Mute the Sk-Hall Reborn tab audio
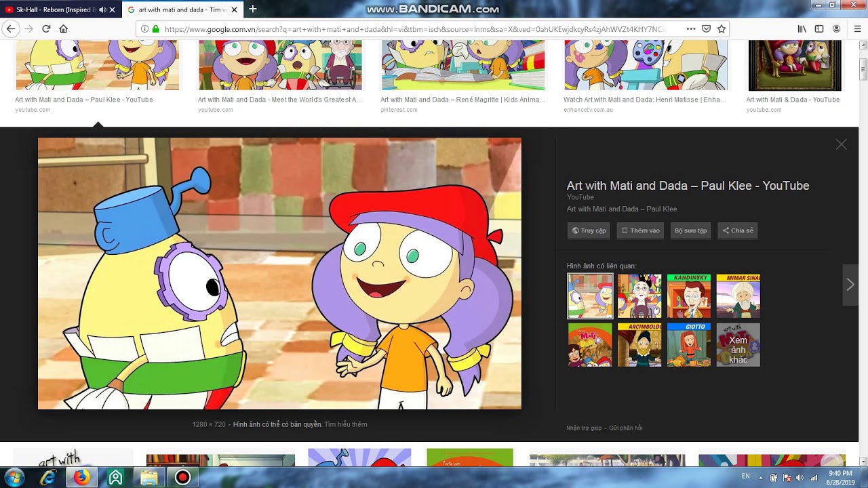This screenshot has width=868, height=488. point(102,9)
